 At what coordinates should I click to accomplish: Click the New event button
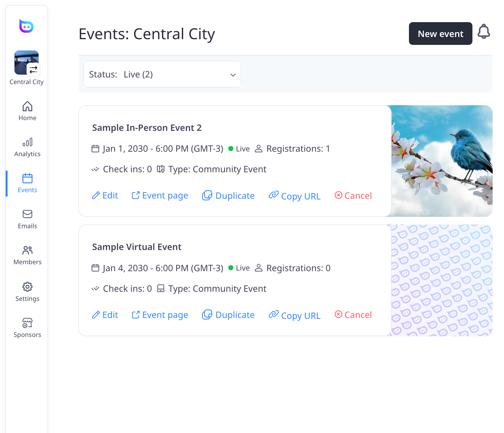[440, 34]
